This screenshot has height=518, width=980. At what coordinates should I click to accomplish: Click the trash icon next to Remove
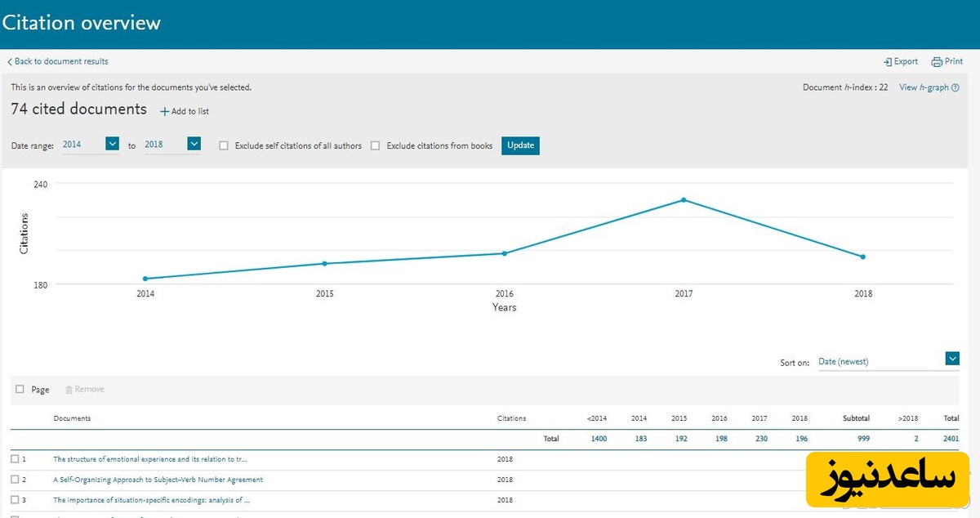pos(69,390)
